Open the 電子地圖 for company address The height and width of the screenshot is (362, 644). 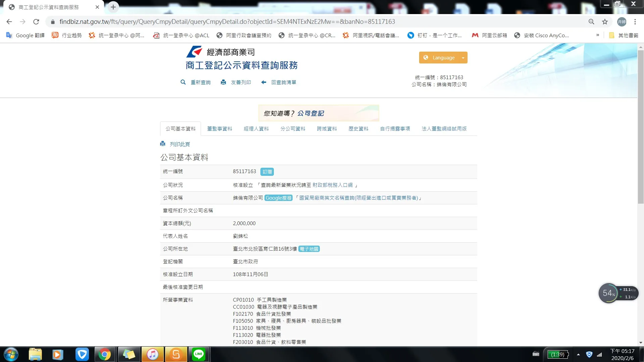click(309, 249)
